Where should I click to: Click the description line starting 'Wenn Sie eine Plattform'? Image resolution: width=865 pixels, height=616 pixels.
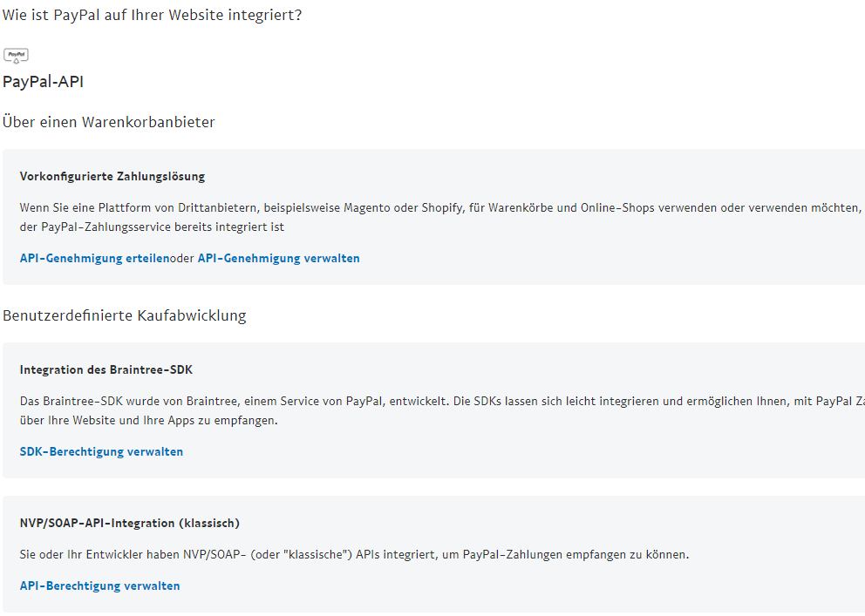(x=440, y=207)
